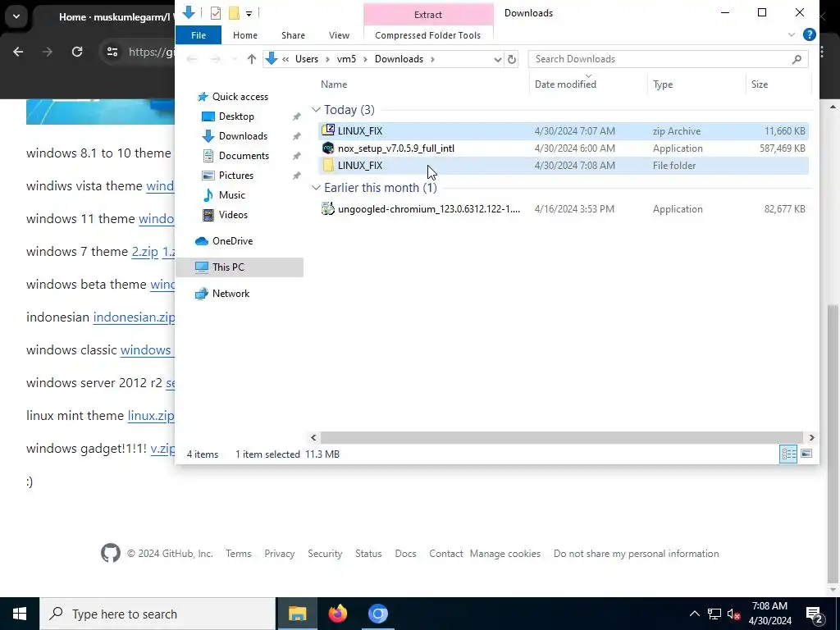Open Customize Quick Access Toolbar dropdown

(x=249, y=13)
